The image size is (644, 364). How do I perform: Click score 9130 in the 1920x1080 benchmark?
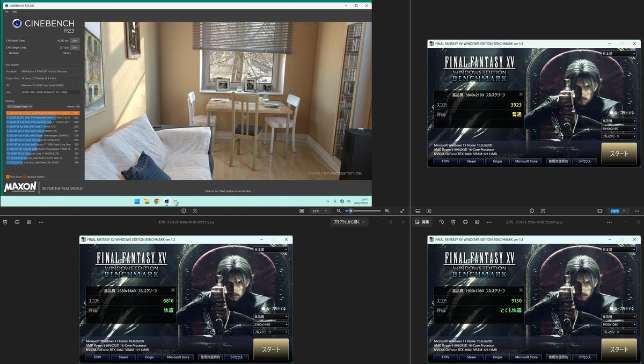click(516, 301)
